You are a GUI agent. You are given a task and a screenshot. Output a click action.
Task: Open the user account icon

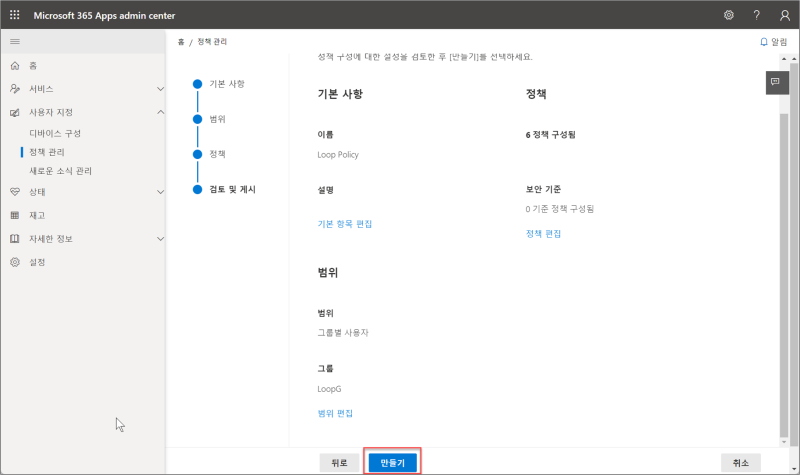(785, 15)
